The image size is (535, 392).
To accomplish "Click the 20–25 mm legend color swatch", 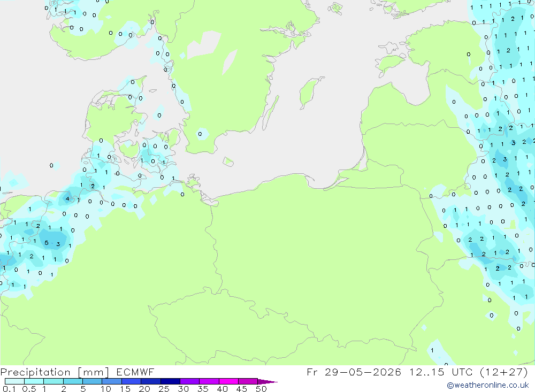I will pos(151,381).
